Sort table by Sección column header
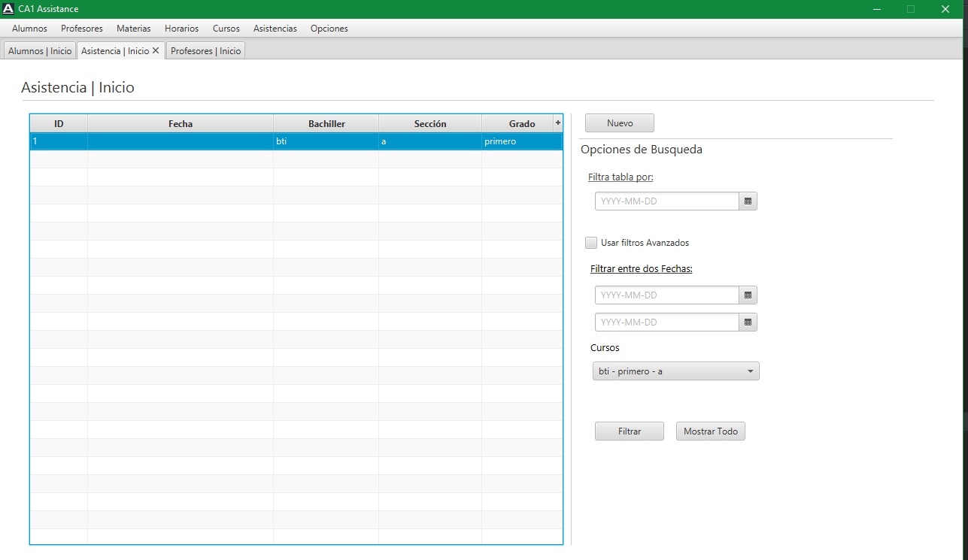Image resolution: width=968 pixels, height=560 pixels. click(x=430, y=123)
